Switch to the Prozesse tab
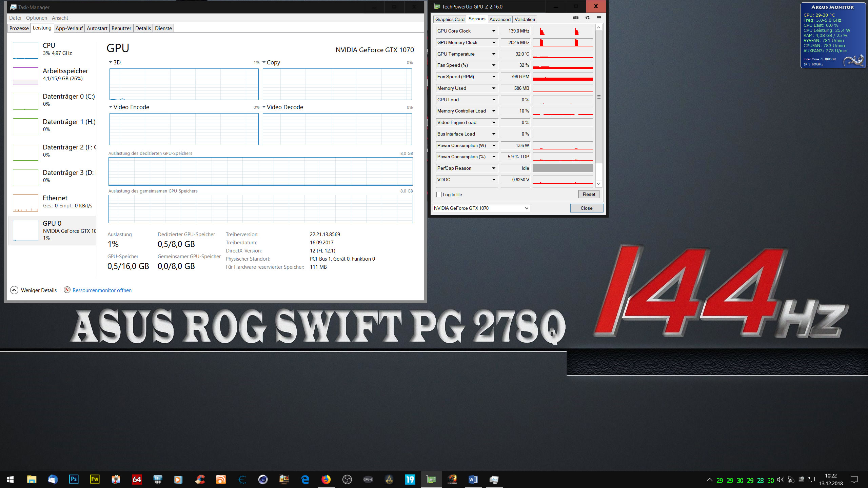 pos(19,28)
